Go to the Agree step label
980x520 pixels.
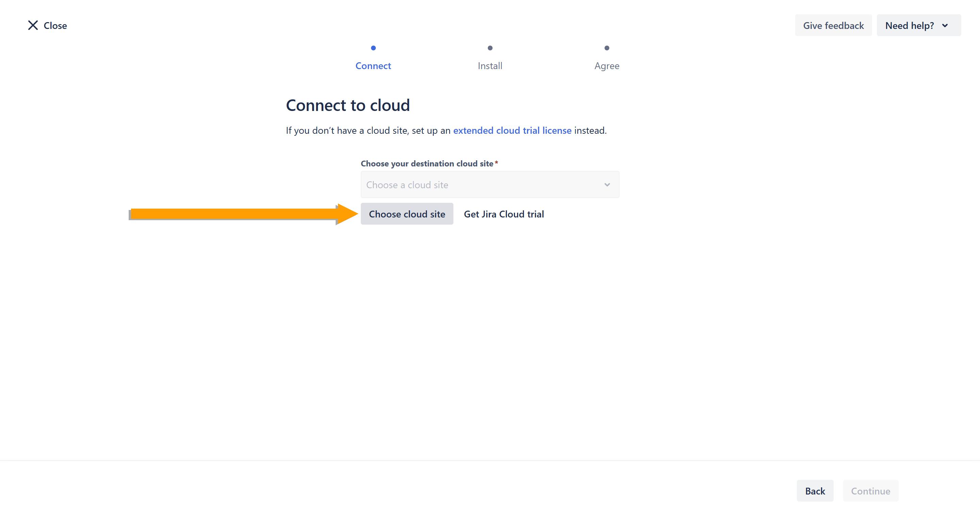[x=607, y=66]
